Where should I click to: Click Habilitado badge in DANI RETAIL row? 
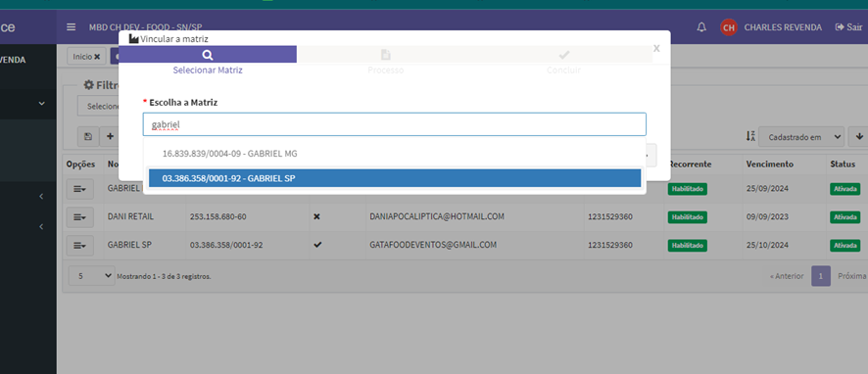click(688, 217)
